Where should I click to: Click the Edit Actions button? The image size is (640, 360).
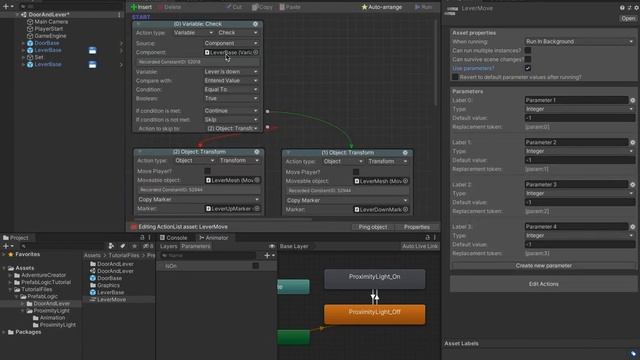[543, 284]
